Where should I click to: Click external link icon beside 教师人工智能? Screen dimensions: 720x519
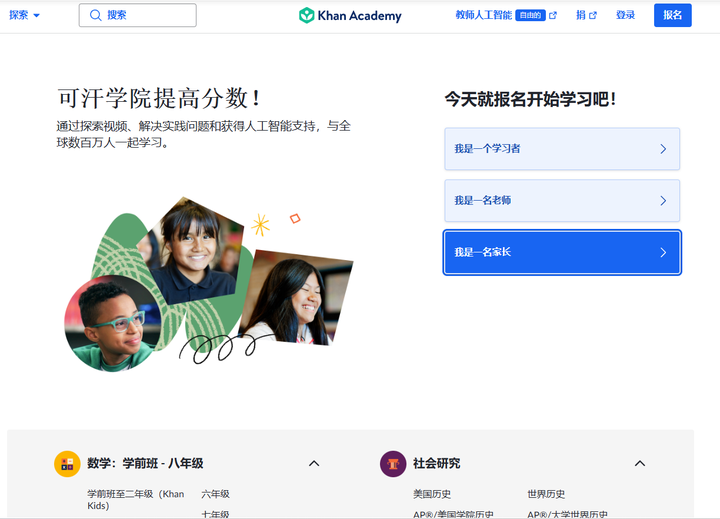[x=553, y=15]
